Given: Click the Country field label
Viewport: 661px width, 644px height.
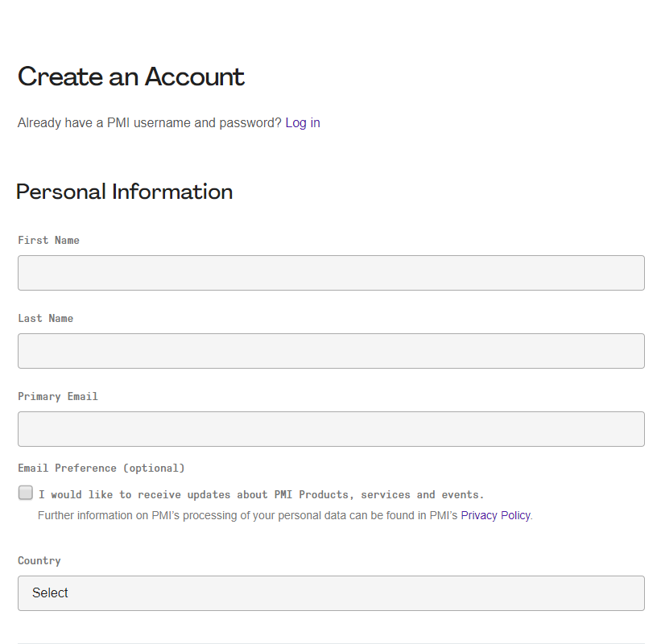Looking at the screenshot, I should (39, 560).
